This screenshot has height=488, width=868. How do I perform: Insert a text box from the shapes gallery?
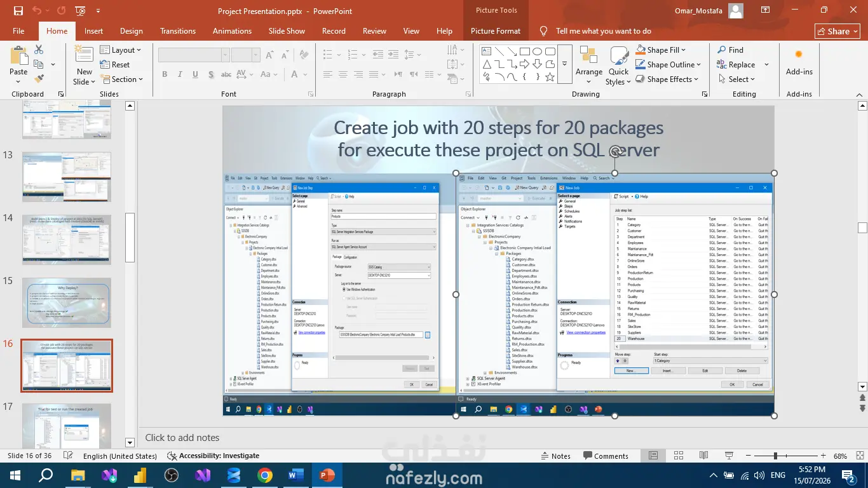point(487,51)
